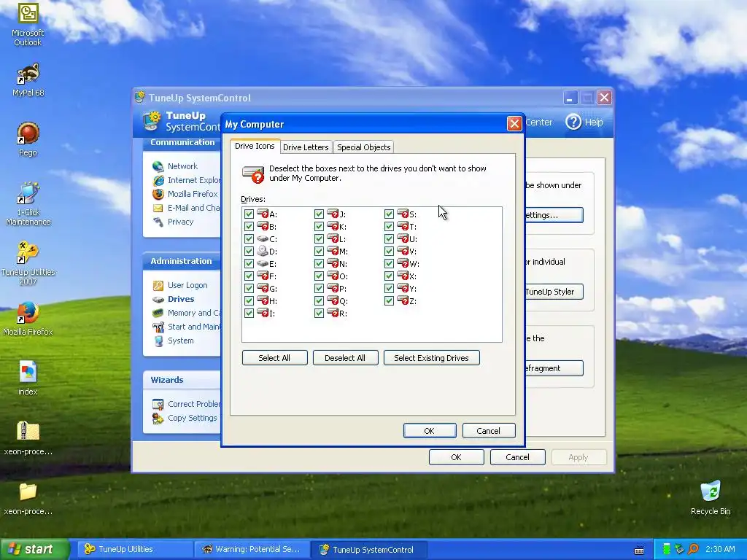Uncheck the A: drive checkbox
The height and width of the screenshot is (560, 747).
(249, 214)
